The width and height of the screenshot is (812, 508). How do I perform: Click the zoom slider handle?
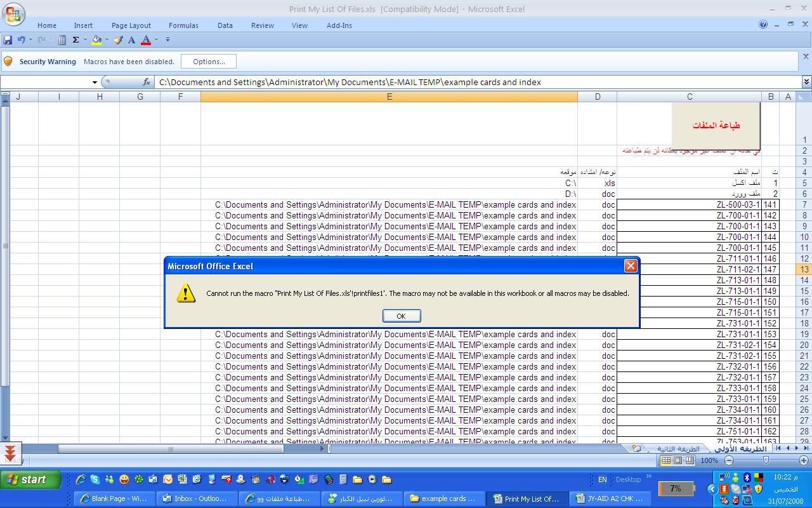click(766, 460)
